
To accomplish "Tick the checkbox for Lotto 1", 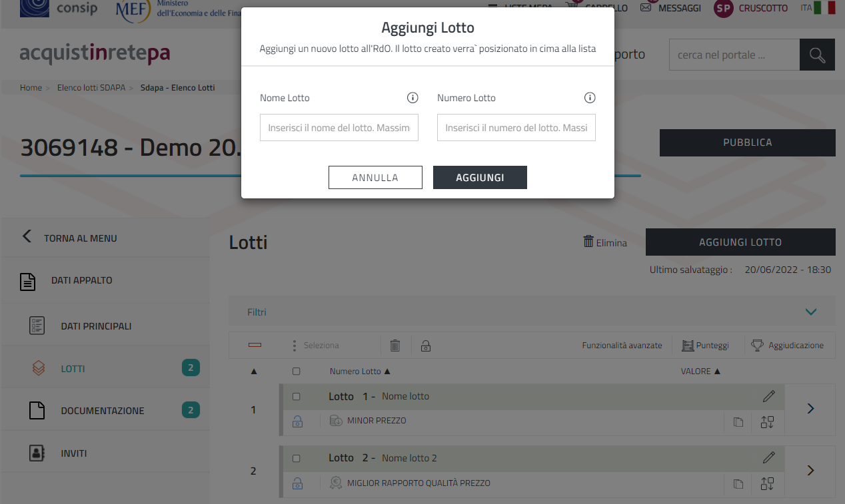I will 297,396.
